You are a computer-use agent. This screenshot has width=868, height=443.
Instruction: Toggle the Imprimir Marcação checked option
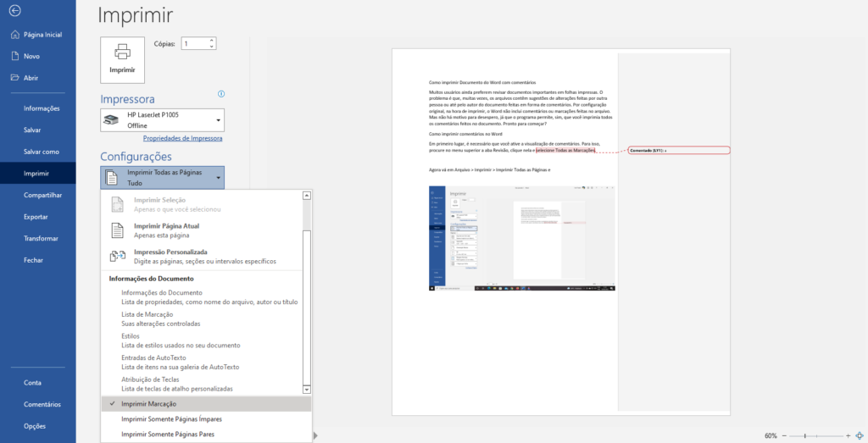206,404
